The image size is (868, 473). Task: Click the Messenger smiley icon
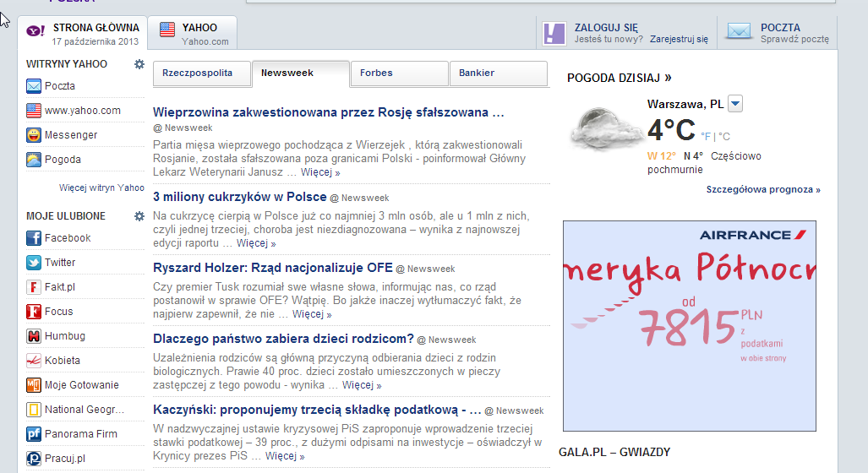tap(34, 135)
